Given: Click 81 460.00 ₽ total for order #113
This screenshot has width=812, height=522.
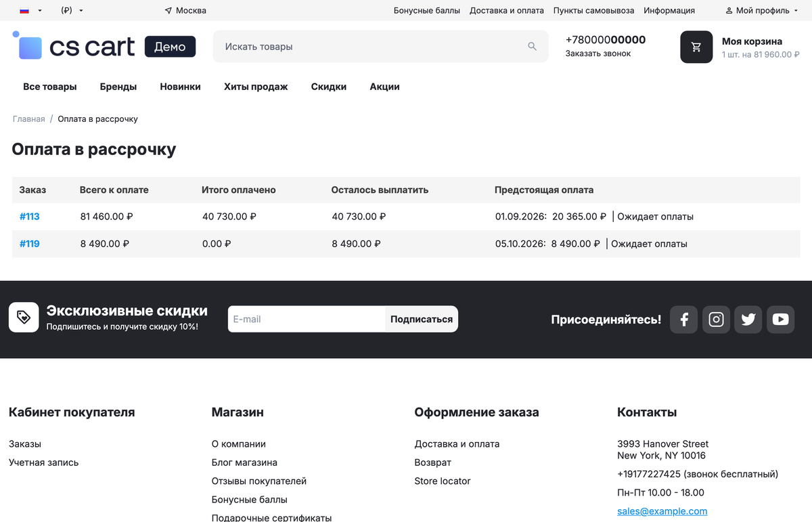Looking at the screenshot, I should [x=106, y=217].
